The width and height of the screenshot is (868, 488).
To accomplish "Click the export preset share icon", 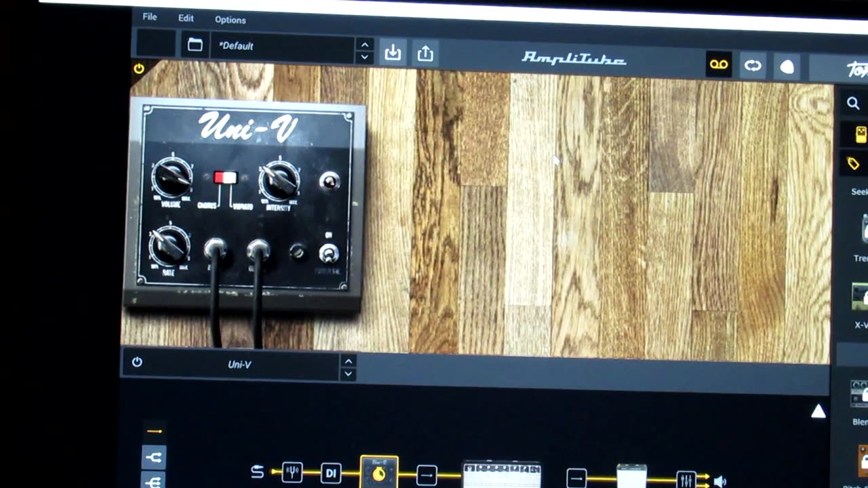I will pos(425,54).
